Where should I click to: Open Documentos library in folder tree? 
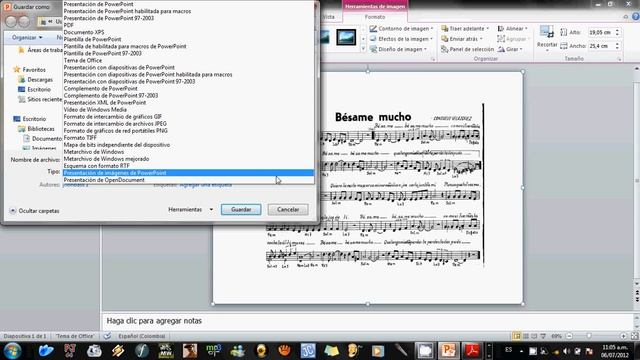(x=42, y=138)
